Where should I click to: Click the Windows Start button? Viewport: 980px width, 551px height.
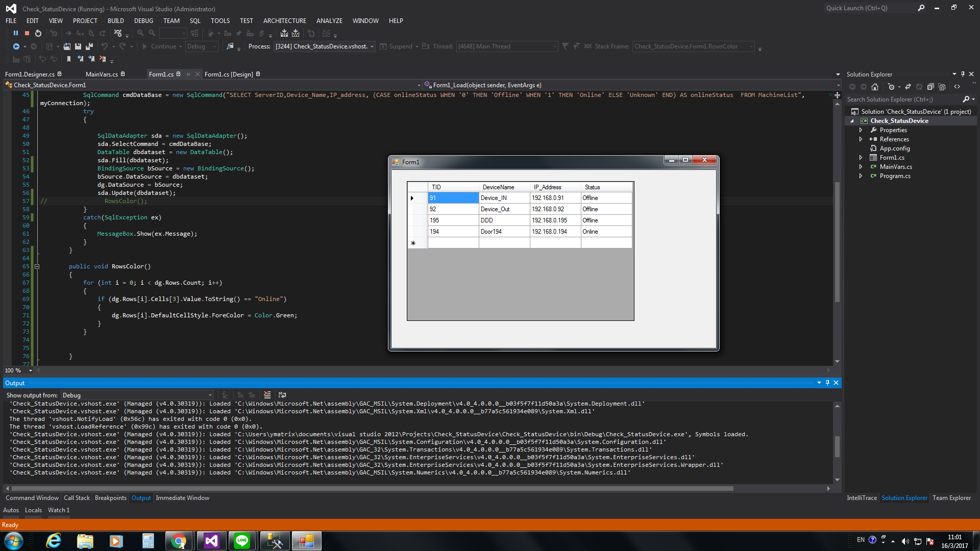tap(13, 541)
